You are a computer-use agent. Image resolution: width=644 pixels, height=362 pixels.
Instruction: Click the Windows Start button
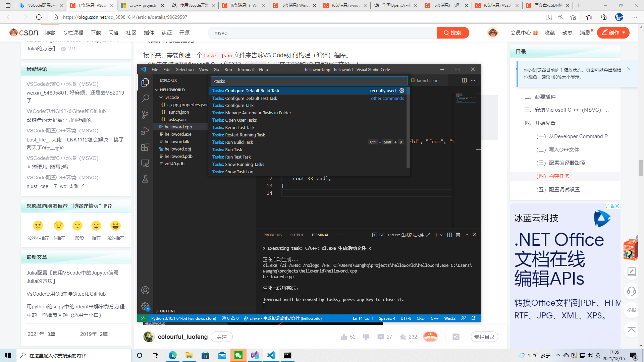coord(8,355)
